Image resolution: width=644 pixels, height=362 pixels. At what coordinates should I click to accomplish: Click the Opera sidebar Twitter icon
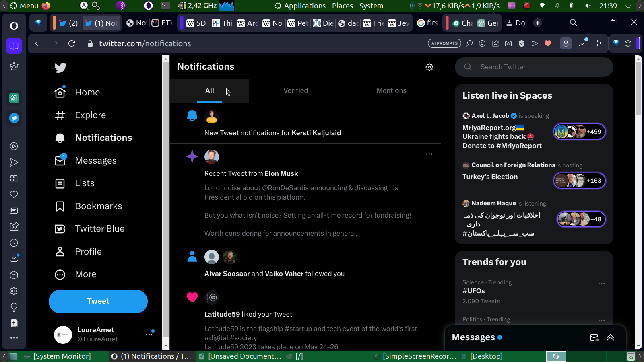coord(14,118)
